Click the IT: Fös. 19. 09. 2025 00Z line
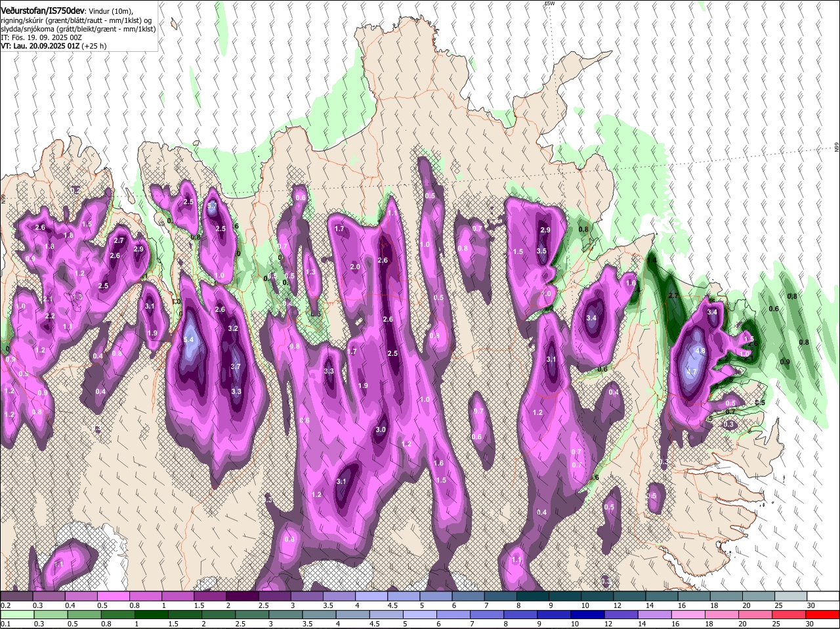 [x=41, y=37]
